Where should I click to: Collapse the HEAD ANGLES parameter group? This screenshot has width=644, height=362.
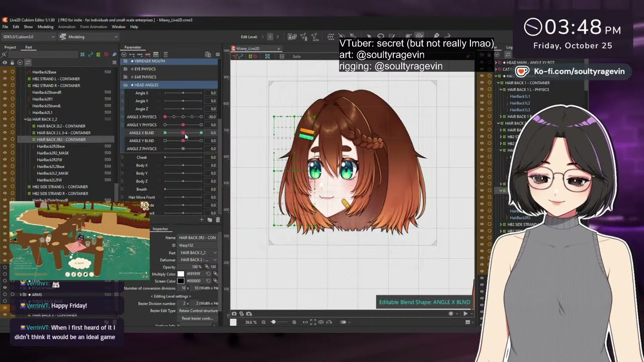(x=126, y=85)
